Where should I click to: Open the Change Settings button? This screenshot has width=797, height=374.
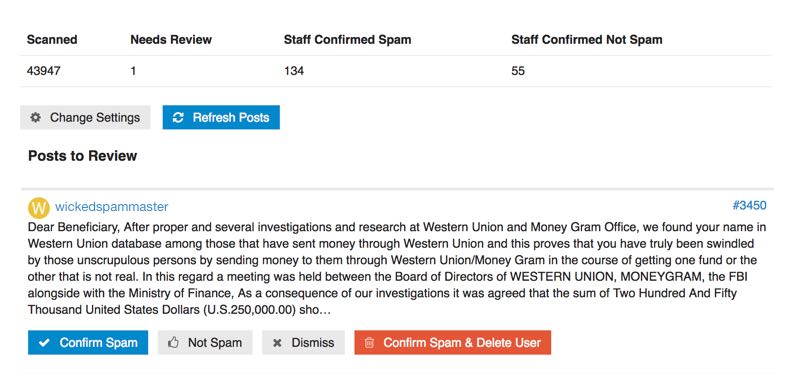[85, 117]
